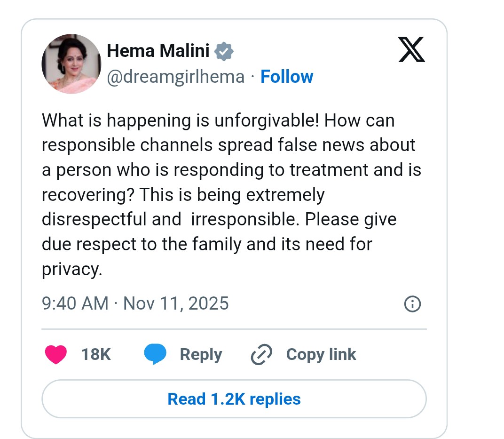Image resolution: width=504 pixels, height=439 pixels.
Task: Like the tweet with the heart icon
Action: click(56, 354)
